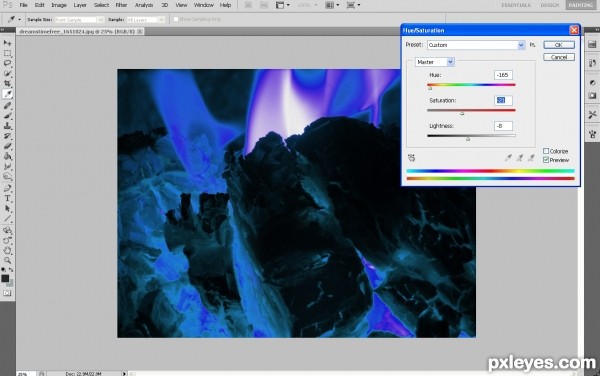Uncheck the Preview checkbox
This screenshot has height=376, width=600.
pyautogui.click(x=546, y=160)
